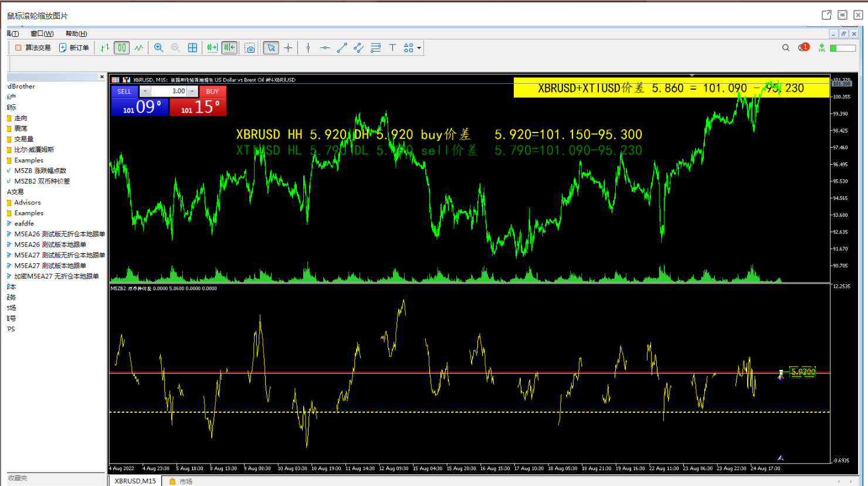This screenshot has height=486, width=868.
Task: Select the Fibonacci retracement tool
Action: (376, 47)
